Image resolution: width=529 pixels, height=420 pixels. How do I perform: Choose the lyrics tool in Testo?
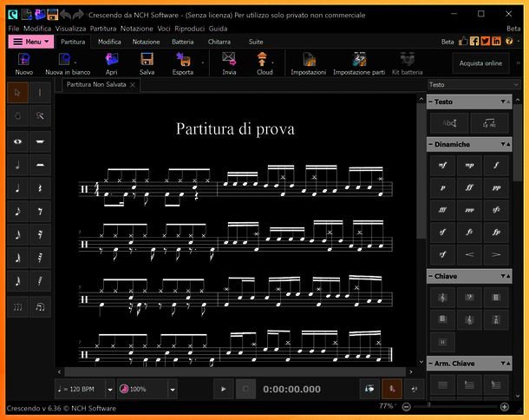pos(489,123)
